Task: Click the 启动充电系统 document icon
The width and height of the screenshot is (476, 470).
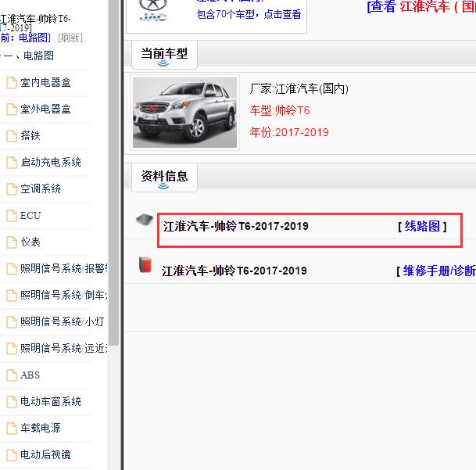Action: click(x=12, y=162)
